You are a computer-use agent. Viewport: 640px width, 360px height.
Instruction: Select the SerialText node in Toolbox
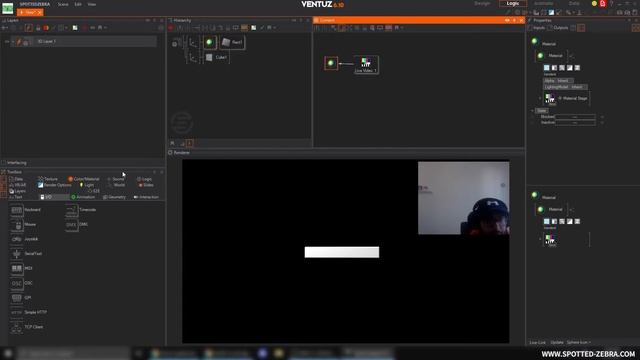(26, 253)
